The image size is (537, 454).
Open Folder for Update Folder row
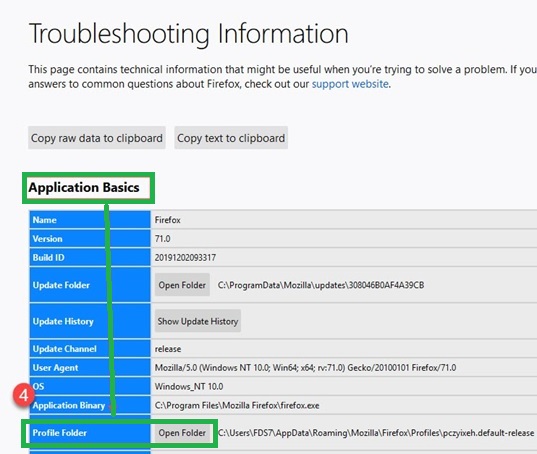[182, 285]
